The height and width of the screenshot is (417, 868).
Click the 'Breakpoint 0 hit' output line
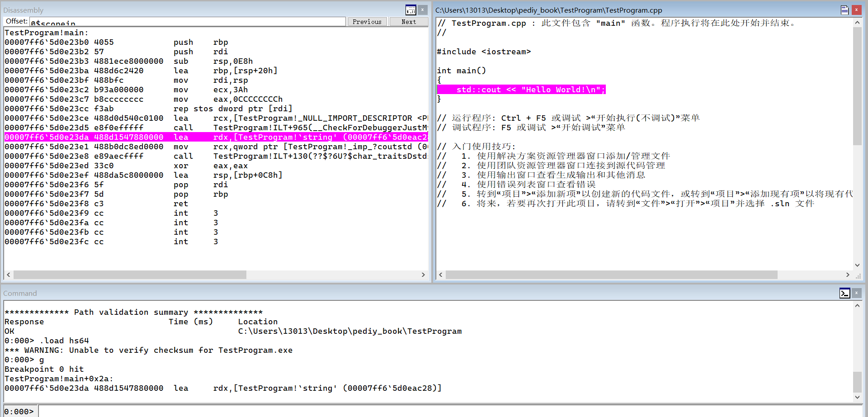[x=44, y=369]
